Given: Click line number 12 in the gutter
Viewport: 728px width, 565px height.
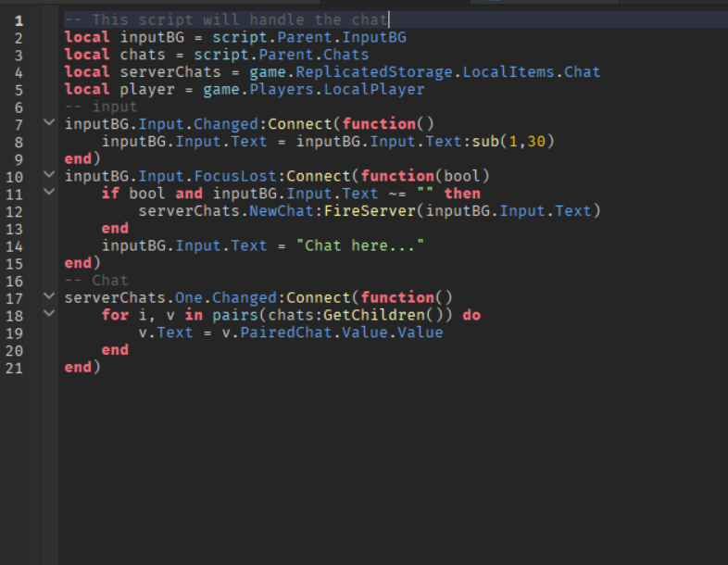Looking at the screenshot, I should point(14,212).
